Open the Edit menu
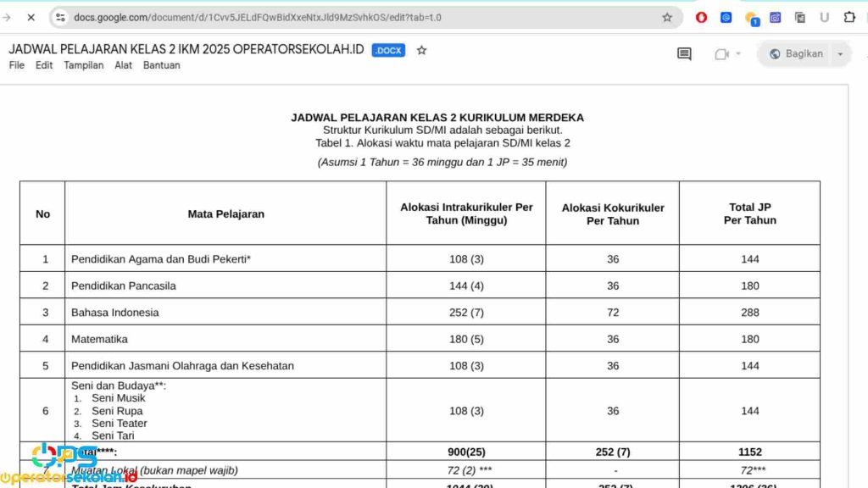This screenshot has width=868, height=488. point(44,65)
